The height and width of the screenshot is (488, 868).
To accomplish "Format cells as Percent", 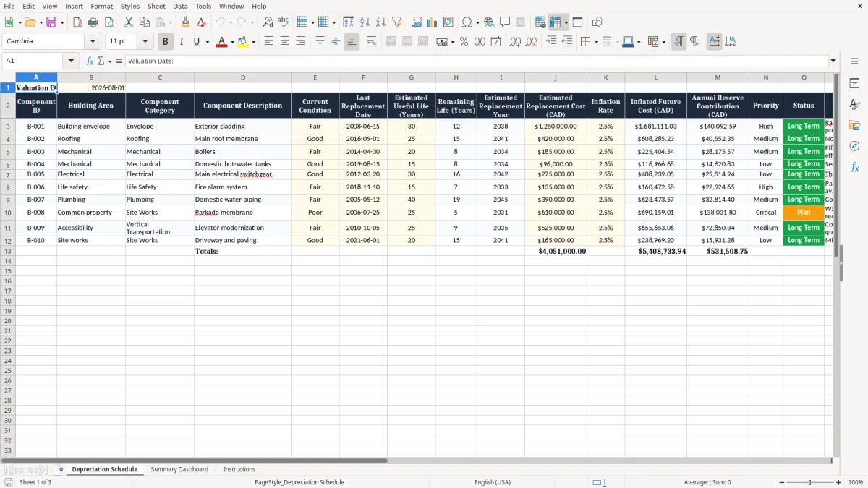I will coord(464,42).
